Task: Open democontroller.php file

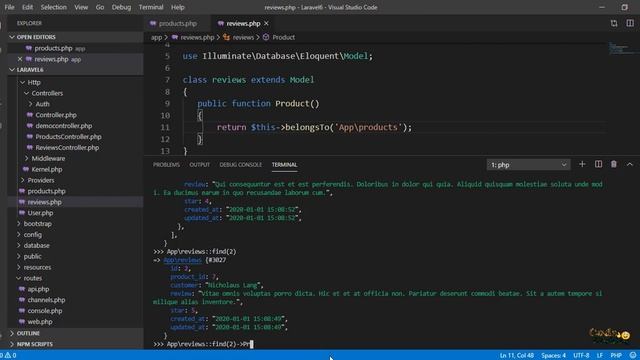Action: click(x=63, y=126)
